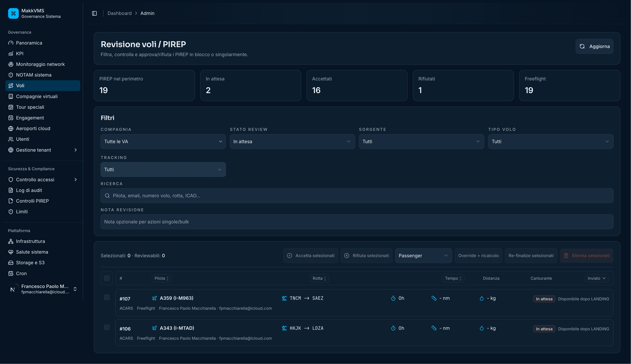Screen dimensions: 631x364
Task: Click the Aeroporti cloud globe icon
Action: [x=11, y=128]
